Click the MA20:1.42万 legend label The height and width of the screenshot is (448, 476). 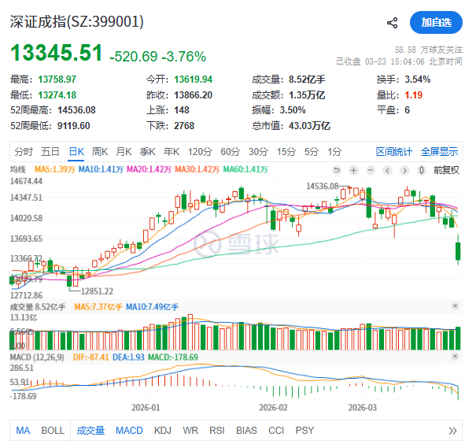pyautogui.click(x=149, y=169)
